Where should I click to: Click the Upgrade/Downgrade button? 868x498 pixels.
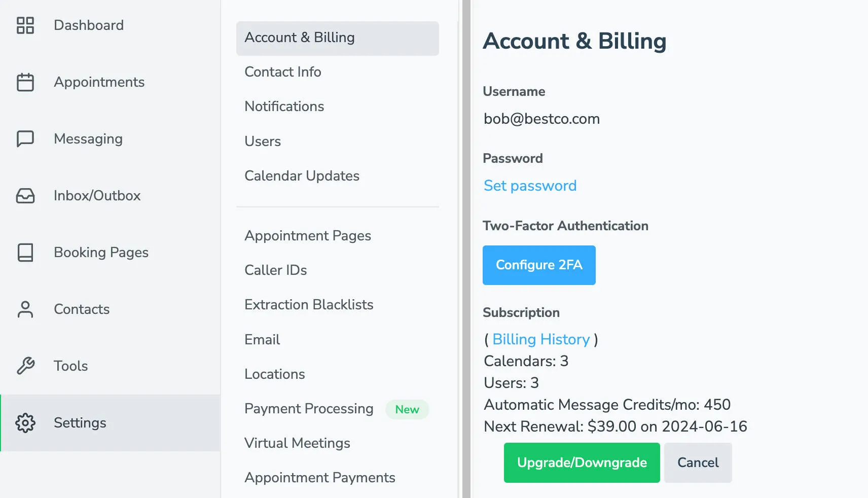(x=582, y=462)
